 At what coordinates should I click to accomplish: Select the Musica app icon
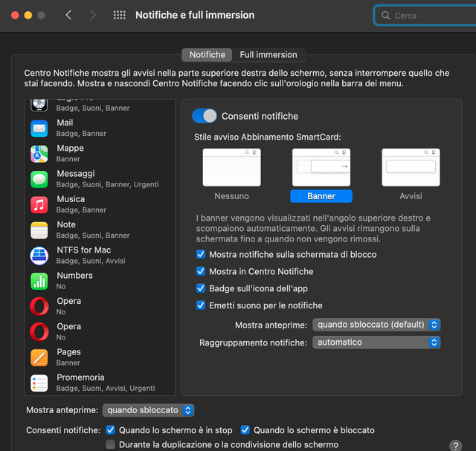pyautogui.click(x=39, y=205)
